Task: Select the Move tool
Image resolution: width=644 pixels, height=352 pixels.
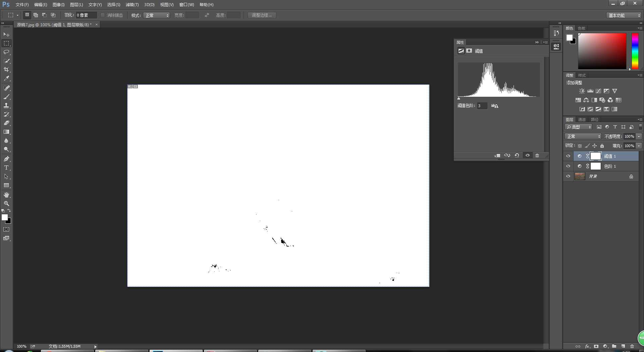Action: pos(6,34)
